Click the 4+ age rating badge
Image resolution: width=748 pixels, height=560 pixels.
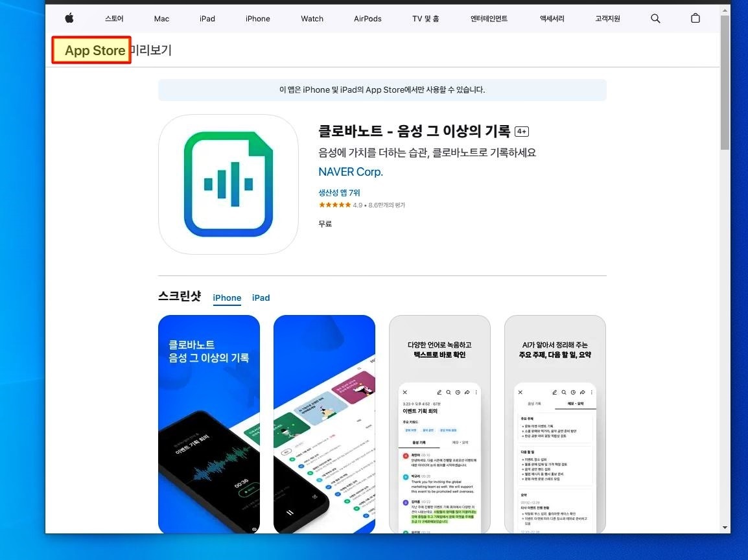click(522, 131)
